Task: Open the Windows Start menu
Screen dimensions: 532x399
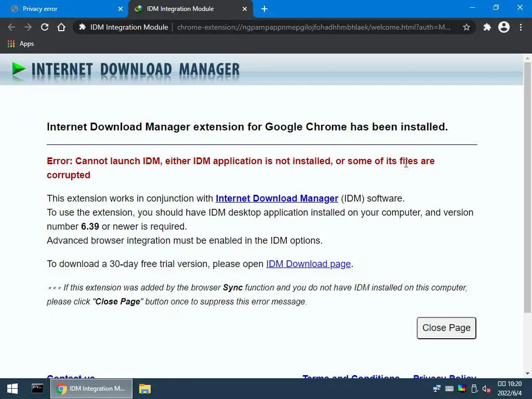Action: tap(12, 389)
